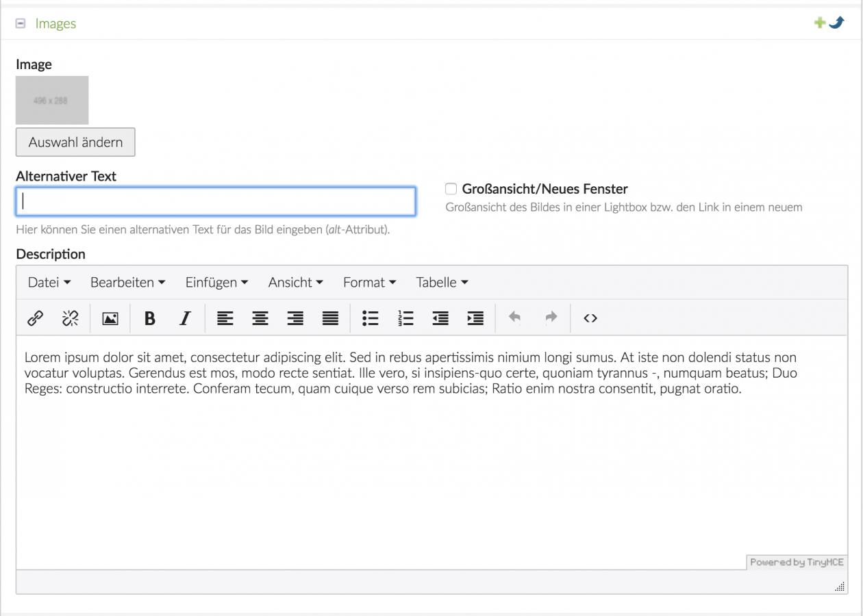Image resolution: width=863 pixels, height=616 pixels.
Task: Click the Auswahl ändern button
Action: point(75,142)
